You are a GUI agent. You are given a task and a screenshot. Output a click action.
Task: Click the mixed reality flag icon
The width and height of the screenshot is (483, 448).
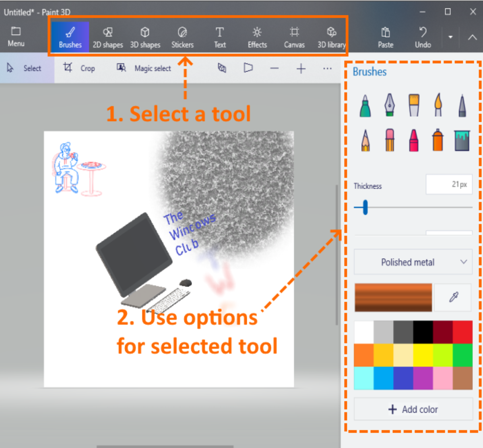pos(248,68)
